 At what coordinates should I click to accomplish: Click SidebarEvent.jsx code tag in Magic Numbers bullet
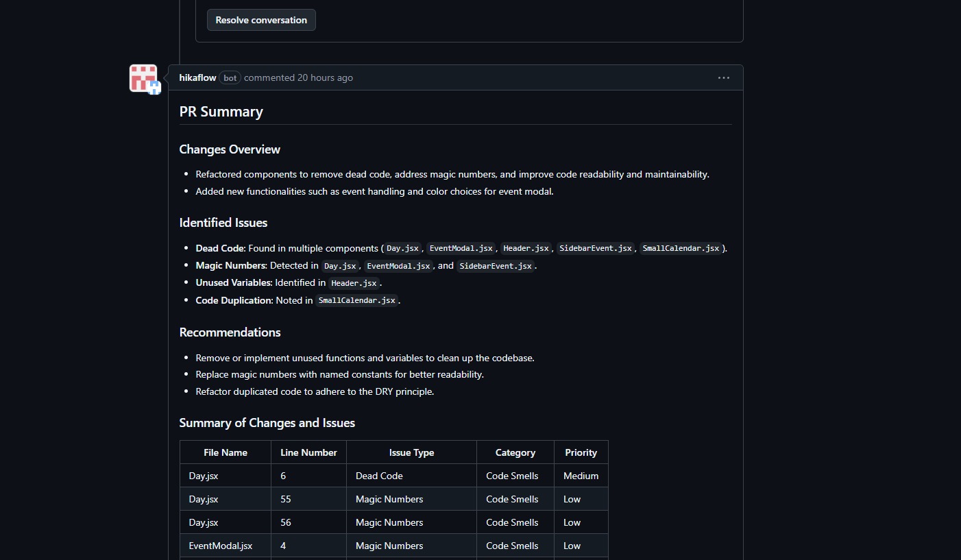tap(496, 266)
